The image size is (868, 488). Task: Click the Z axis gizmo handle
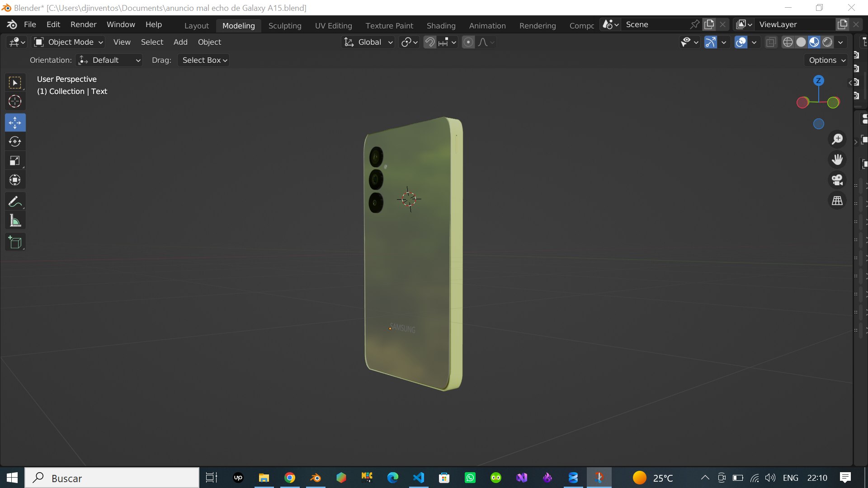818,81
